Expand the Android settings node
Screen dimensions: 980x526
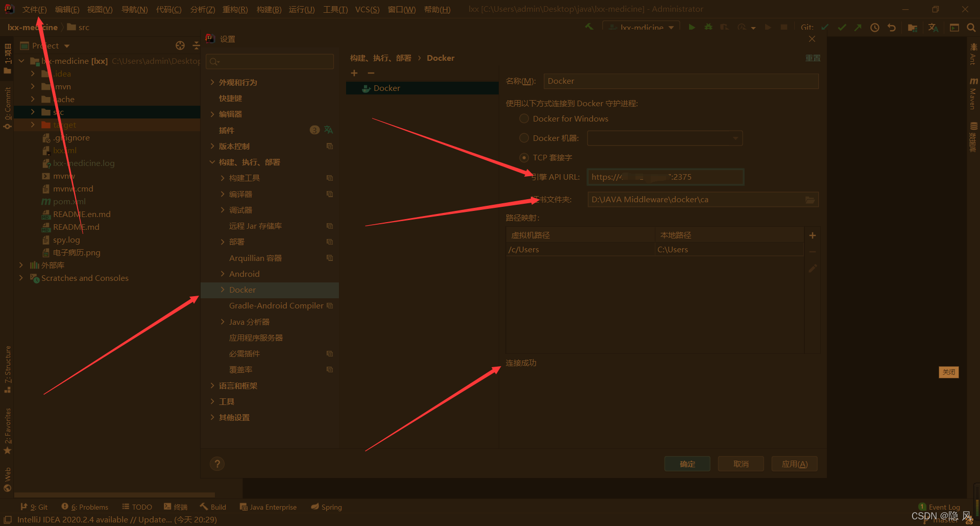pyautogui.click(x=223, y=274)
